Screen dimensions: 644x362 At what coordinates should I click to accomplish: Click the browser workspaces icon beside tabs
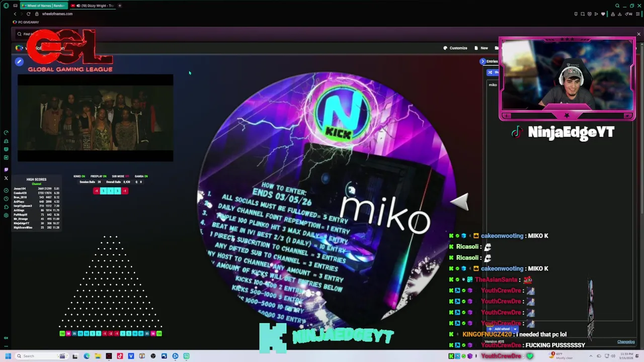coord(15,6)
